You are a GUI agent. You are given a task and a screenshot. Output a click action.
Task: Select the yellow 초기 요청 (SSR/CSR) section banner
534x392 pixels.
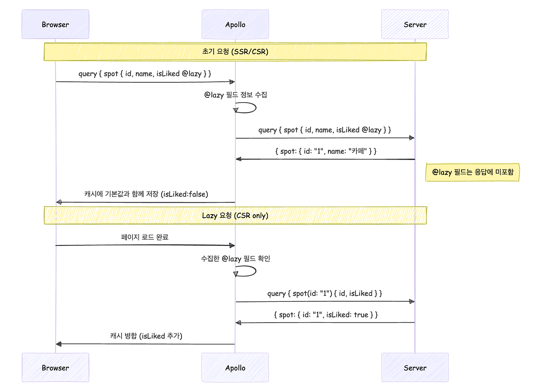[x=235, y=52]
